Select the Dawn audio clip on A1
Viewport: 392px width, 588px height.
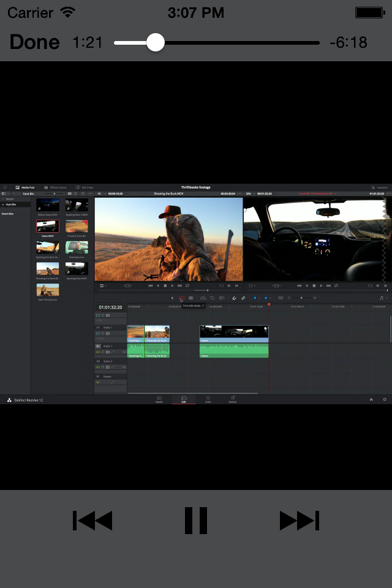coord(234,350)
